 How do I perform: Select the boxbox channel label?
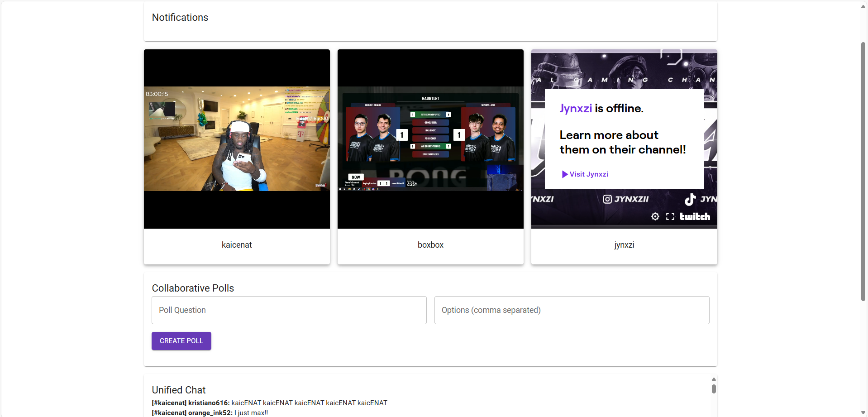[430, 245]
